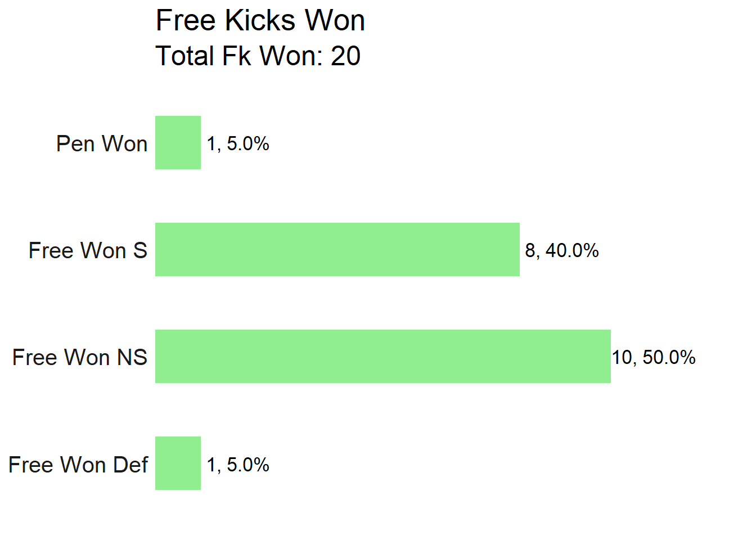Select the Pen Won green bar

coord(178,143)
